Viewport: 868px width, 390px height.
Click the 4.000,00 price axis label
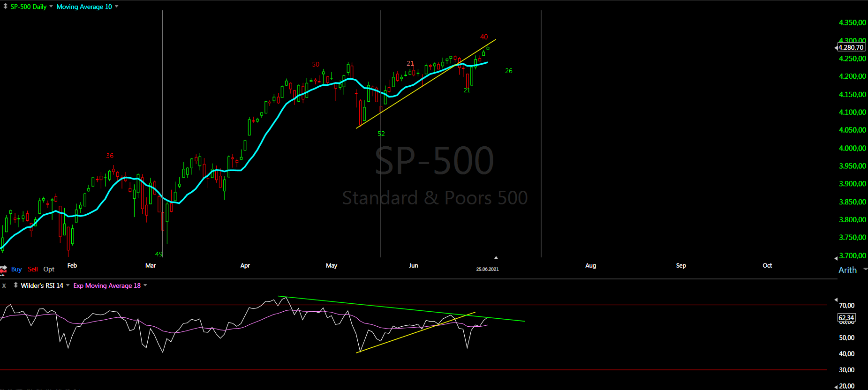tap(853, 148)
